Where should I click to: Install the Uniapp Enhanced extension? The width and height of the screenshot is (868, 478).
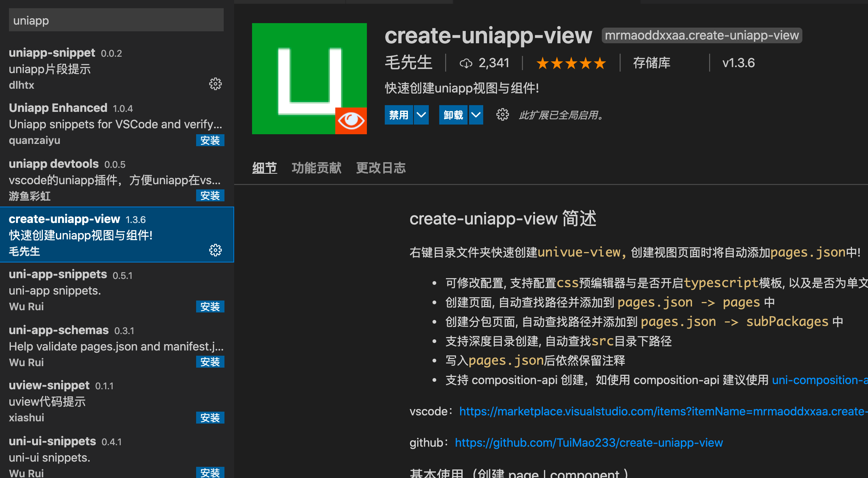210,141
